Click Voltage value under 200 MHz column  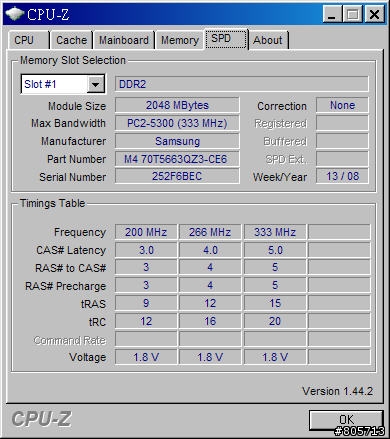146,357
